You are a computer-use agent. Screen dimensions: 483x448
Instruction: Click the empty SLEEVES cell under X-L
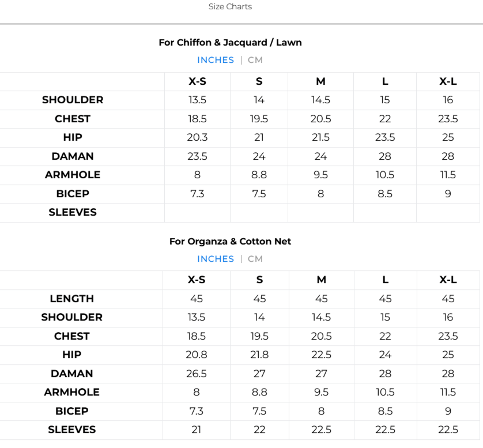click(448, 212)
